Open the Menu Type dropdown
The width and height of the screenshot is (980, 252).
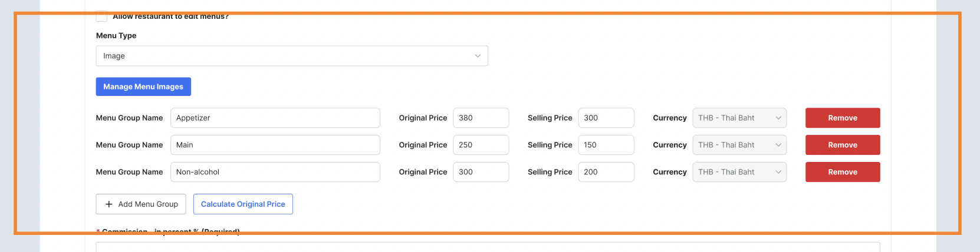pos(292,56)
